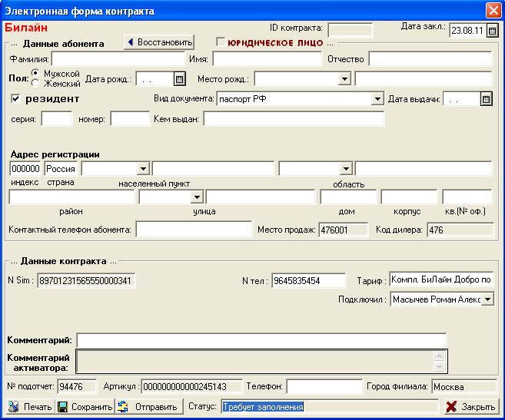Click the Тариф field
This screenshot has width=505, height=420.
(x=441, y=279)
